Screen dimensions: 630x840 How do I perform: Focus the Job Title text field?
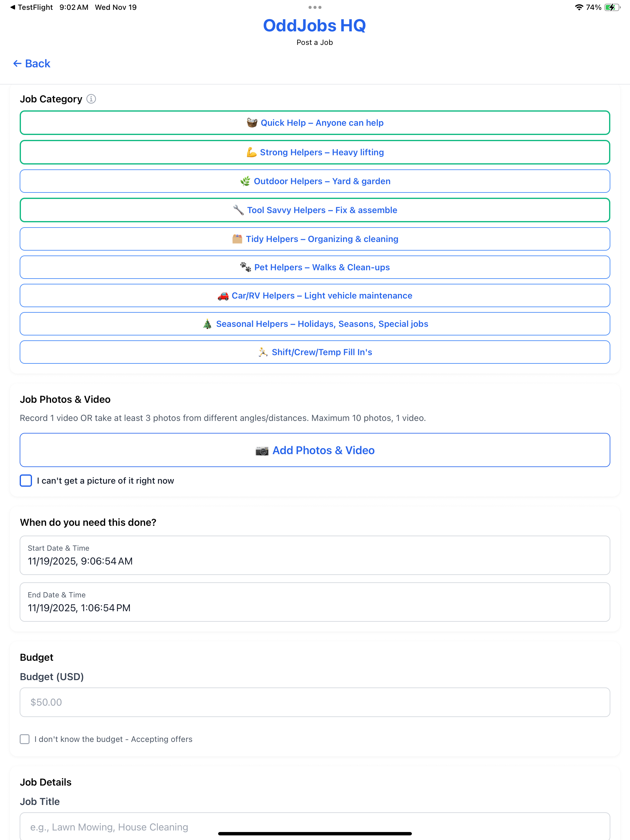tap(315, 826)
